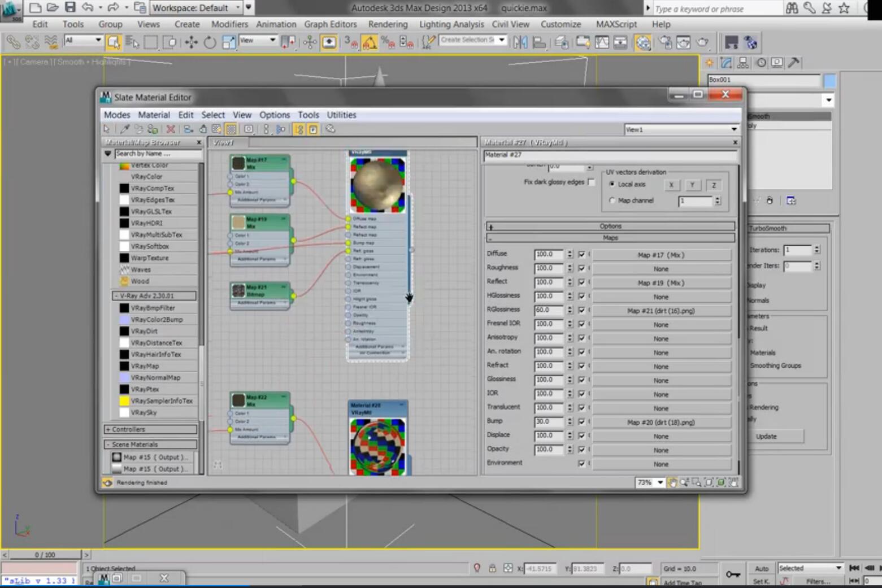Click the VRaySamplerInfoTex yellow swatch
Image resolution: width=882 pixels, height=588 pixels.
click(x=124, y=400)
